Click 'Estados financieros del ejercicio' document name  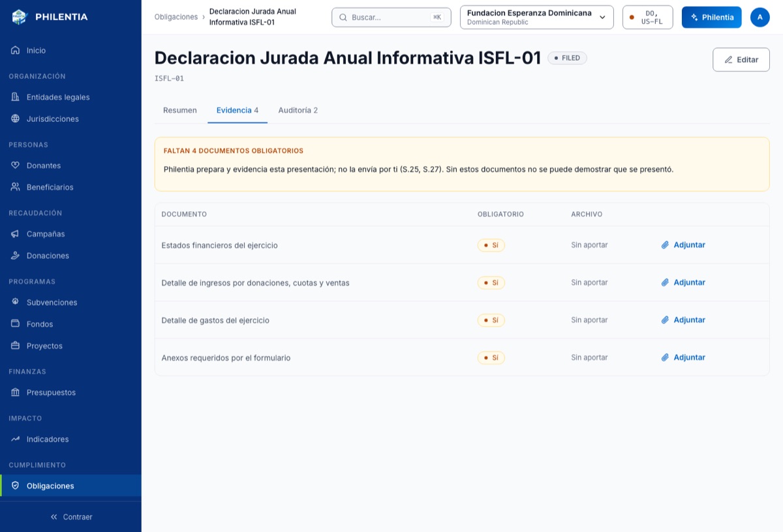(x=220, y=245)
